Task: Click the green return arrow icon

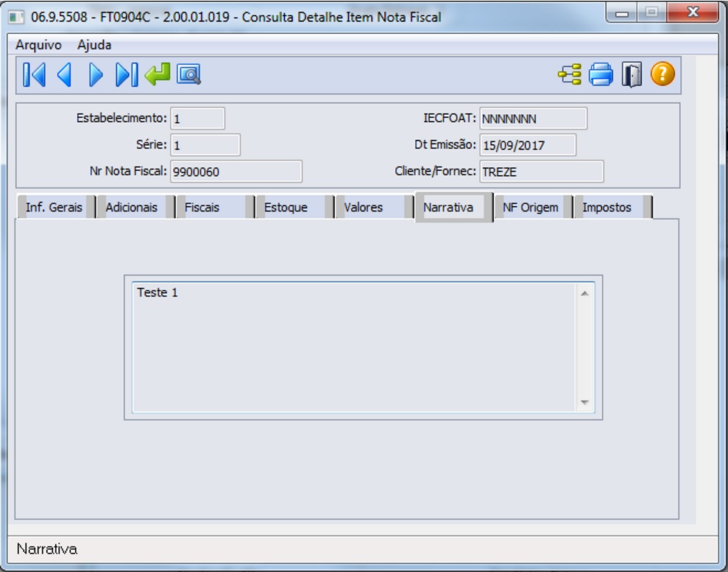Action: pos(158,74)
